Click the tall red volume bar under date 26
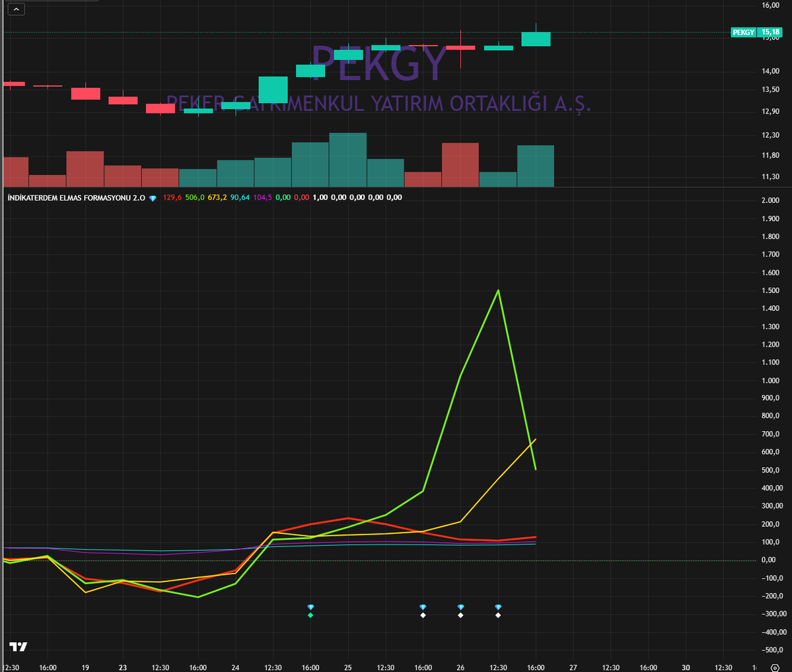 [460, 164]
